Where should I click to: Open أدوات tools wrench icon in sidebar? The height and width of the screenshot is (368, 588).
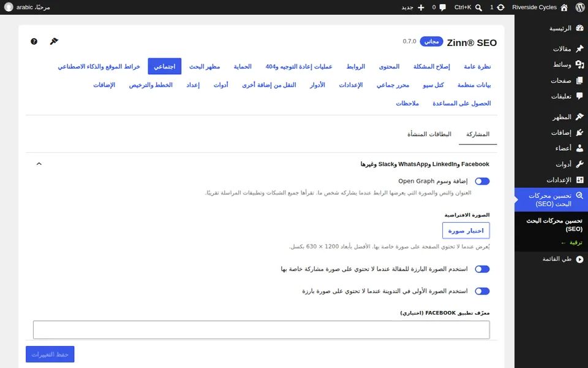pos(580,164)
